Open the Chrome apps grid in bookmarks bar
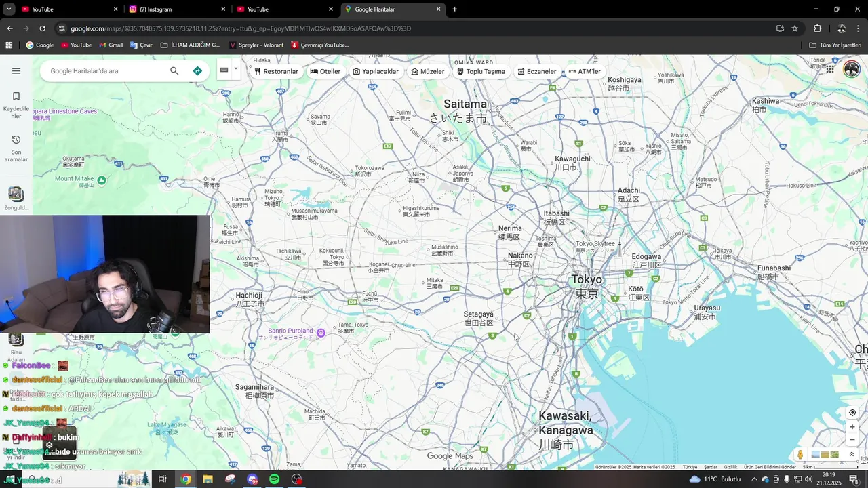Screen dimensions: 868x488 pos(9,45)
